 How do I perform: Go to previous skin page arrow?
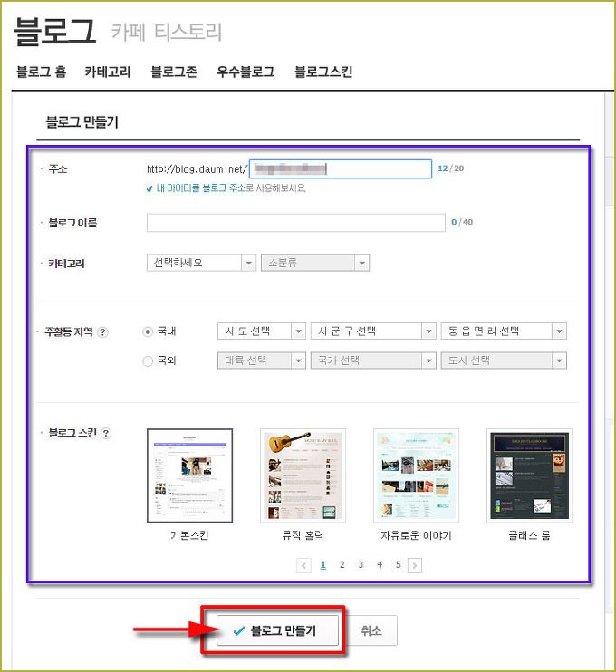(303, 565)
